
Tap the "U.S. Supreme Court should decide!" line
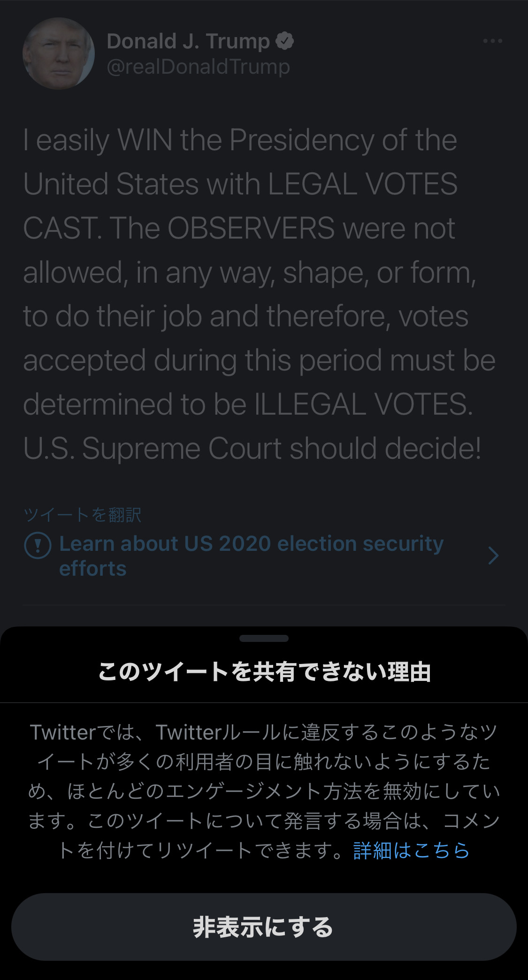coord(252,448)
